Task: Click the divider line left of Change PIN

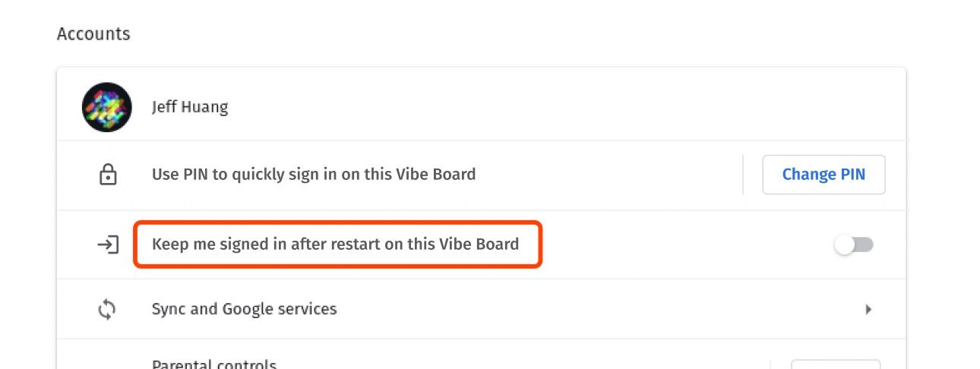Action: click(742, 175)
